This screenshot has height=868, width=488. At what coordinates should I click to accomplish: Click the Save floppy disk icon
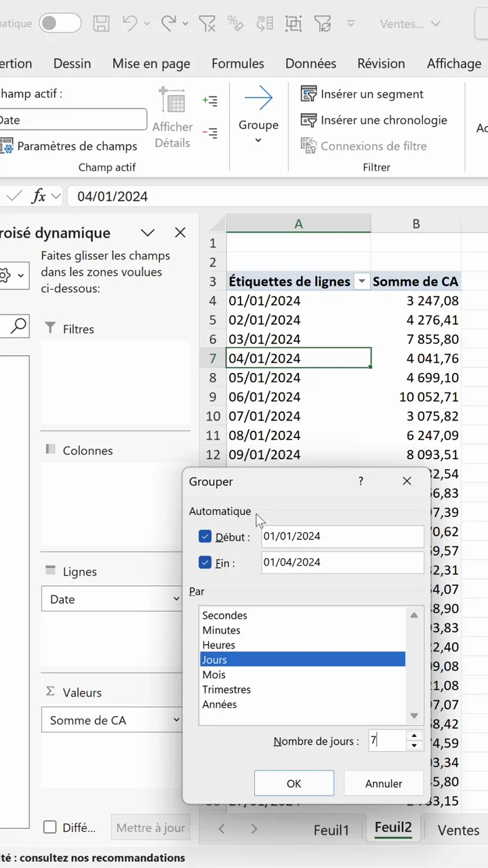coord(101,24)
